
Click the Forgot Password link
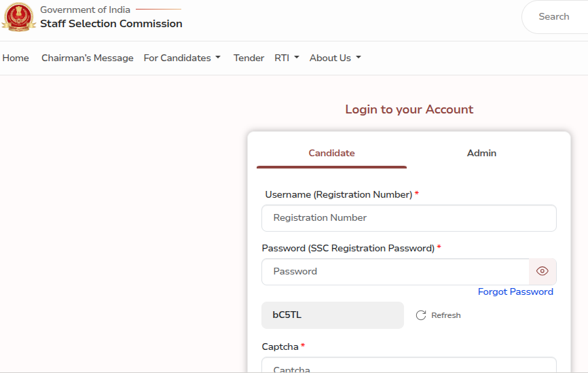coord(515,291)
